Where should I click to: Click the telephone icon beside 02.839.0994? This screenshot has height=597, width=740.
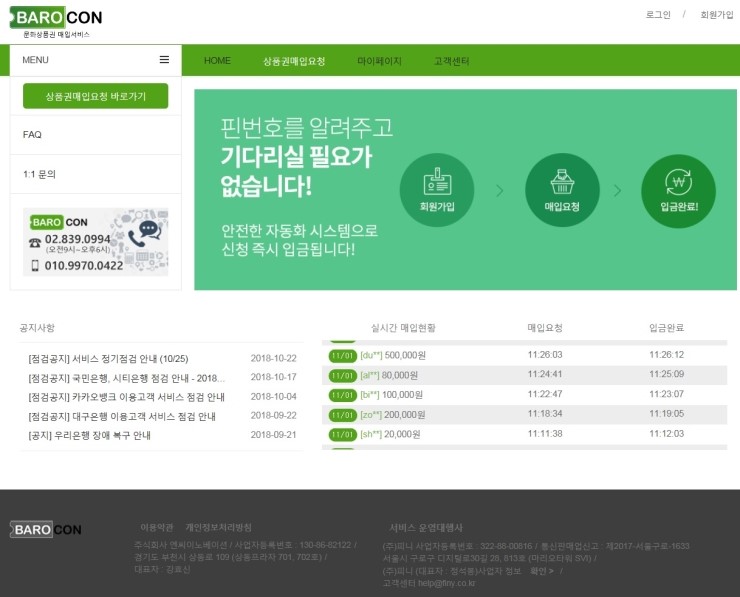[35, 243]
